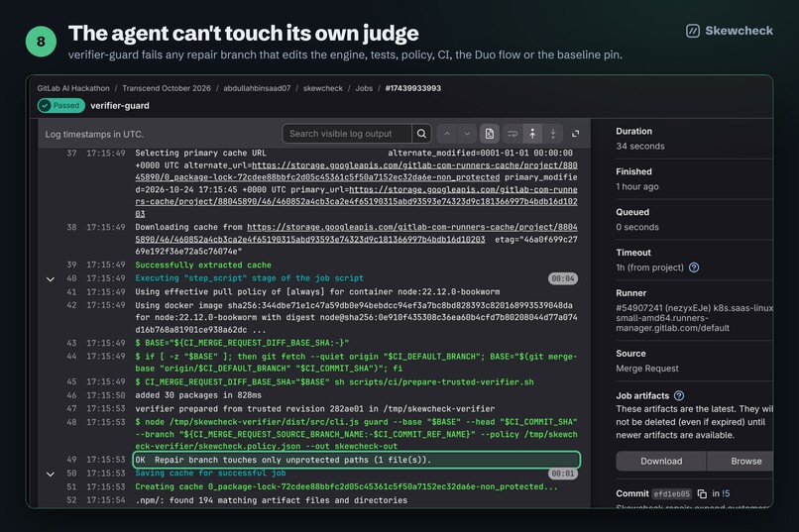This screenshot has height=532, width=799.
Task: Click log line number 52
Action: (x=71, y=500)
